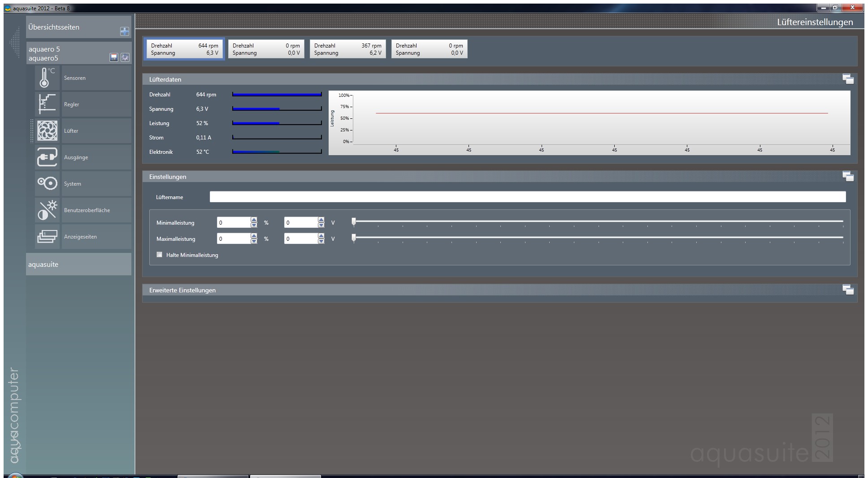The height and width of the screenshot is (478, 868).
Task: Click the Strom value 0,11 A
Action: click(x=204, y=138)
